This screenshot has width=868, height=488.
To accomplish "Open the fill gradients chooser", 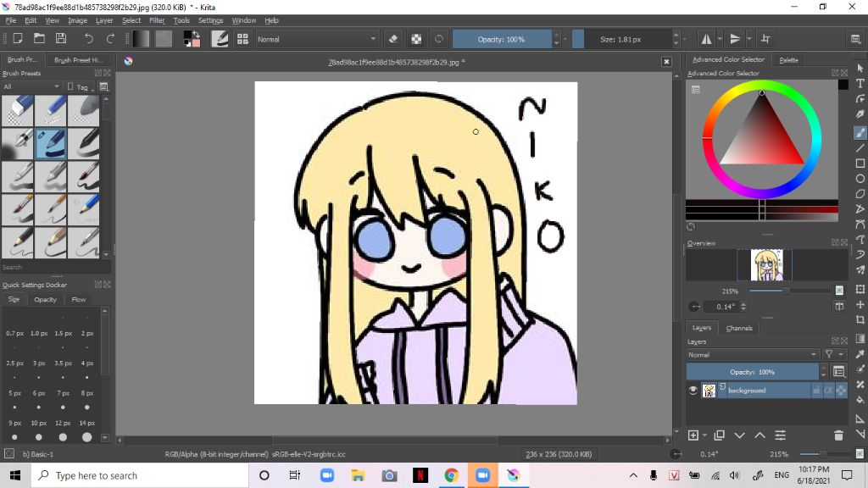I will tap(141, 39).
